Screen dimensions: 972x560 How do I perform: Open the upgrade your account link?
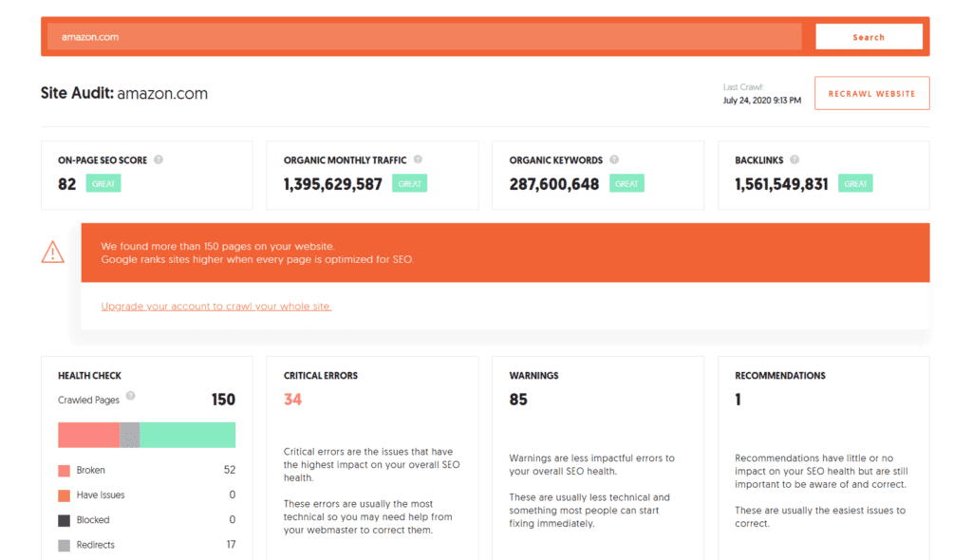(x=216, y=307)
